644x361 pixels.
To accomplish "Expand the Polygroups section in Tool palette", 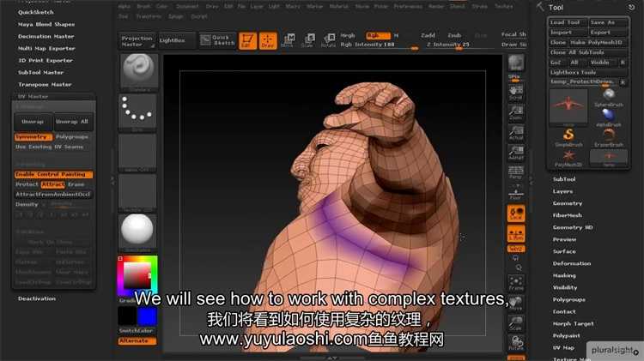I will point(569,299).
